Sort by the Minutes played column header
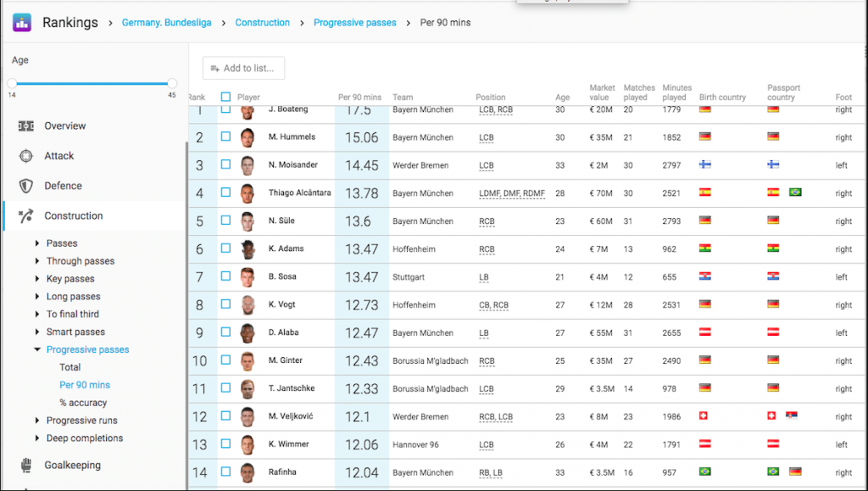This screenshot has width=868, height=491. (x=677, y=92)
